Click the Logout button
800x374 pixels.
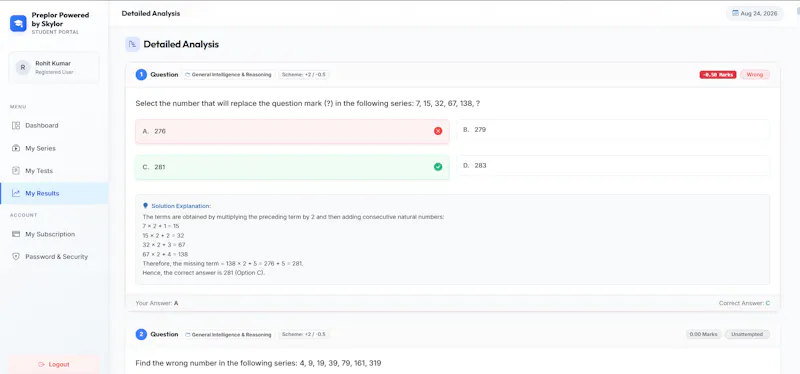54,364
